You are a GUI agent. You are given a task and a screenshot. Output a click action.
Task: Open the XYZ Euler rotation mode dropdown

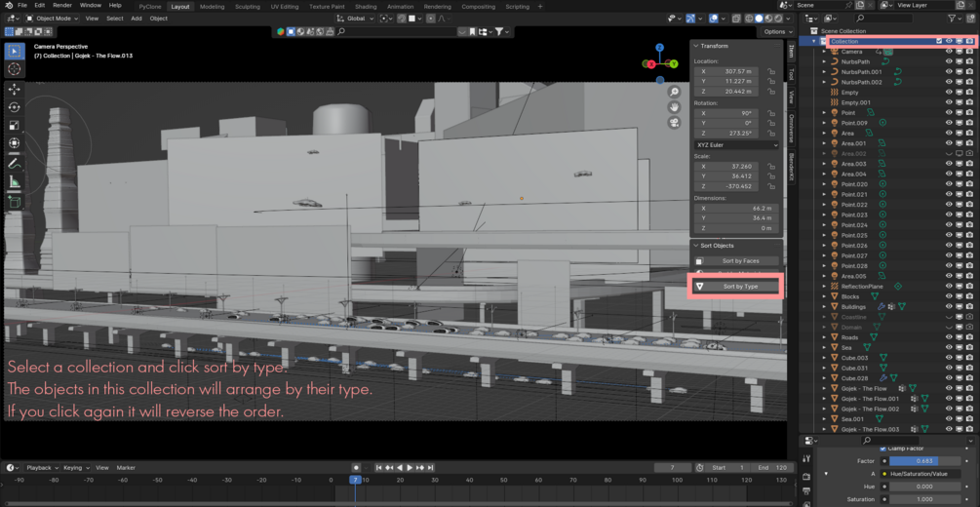[x=737, y=144]
